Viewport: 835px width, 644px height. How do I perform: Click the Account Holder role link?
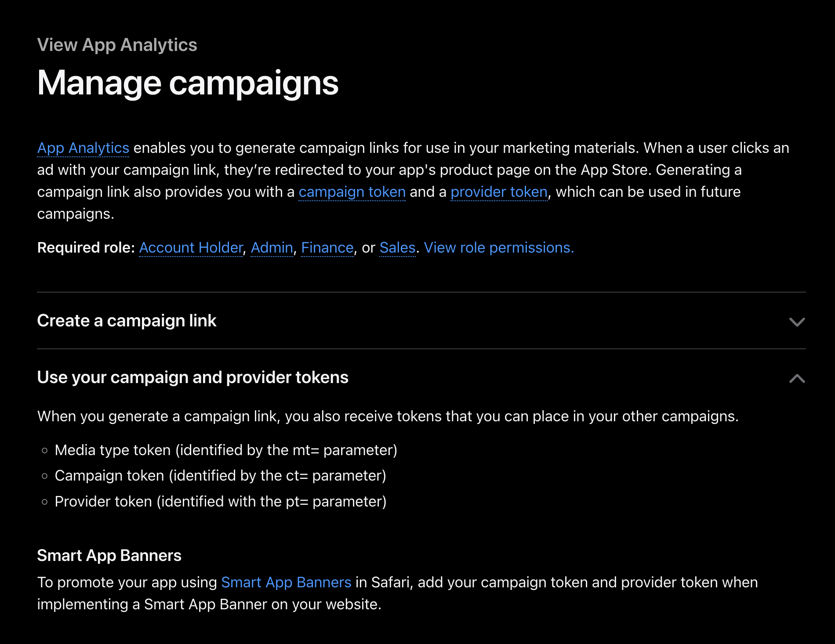tap(191, 248)
